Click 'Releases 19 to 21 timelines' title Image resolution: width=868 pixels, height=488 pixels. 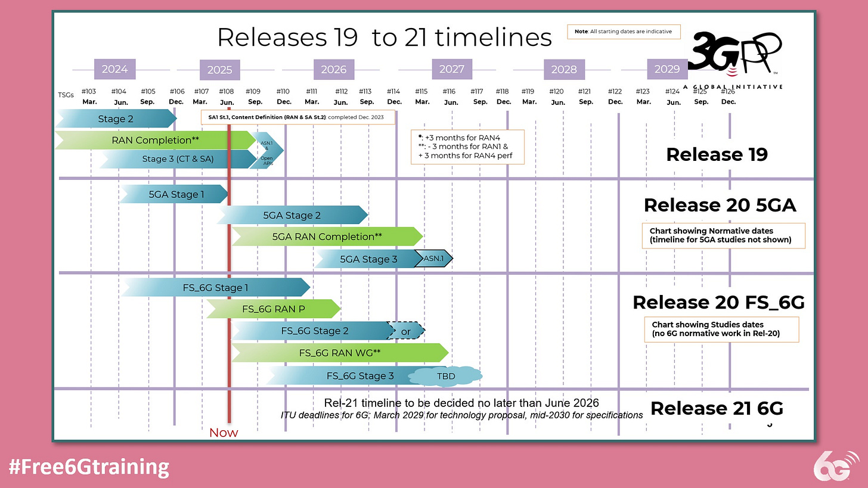(384, 37)
